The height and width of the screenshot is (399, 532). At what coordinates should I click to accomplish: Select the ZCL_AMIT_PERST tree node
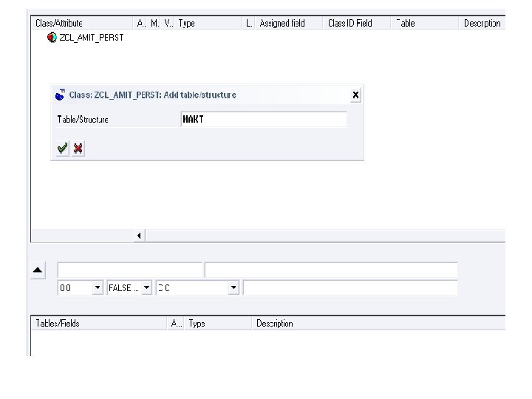92,38
